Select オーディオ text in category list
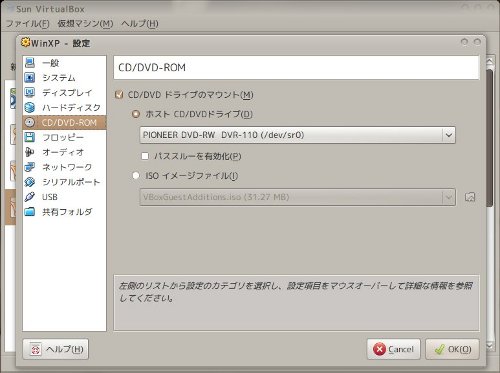 pos(63,152)
